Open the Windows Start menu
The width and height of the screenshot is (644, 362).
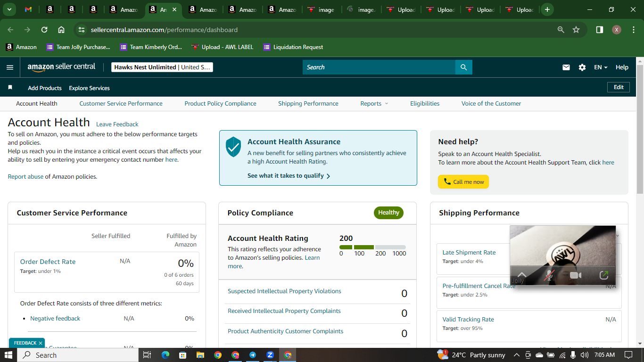8,355
